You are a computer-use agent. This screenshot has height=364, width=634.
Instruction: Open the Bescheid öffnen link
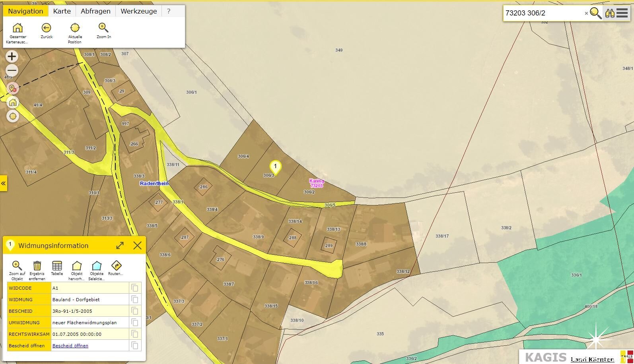click(70, 346)
